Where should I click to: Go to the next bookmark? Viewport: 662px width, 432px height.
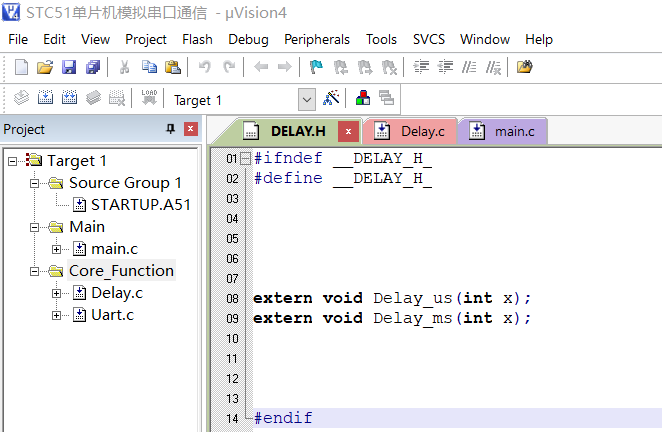[x=365, y=67]
